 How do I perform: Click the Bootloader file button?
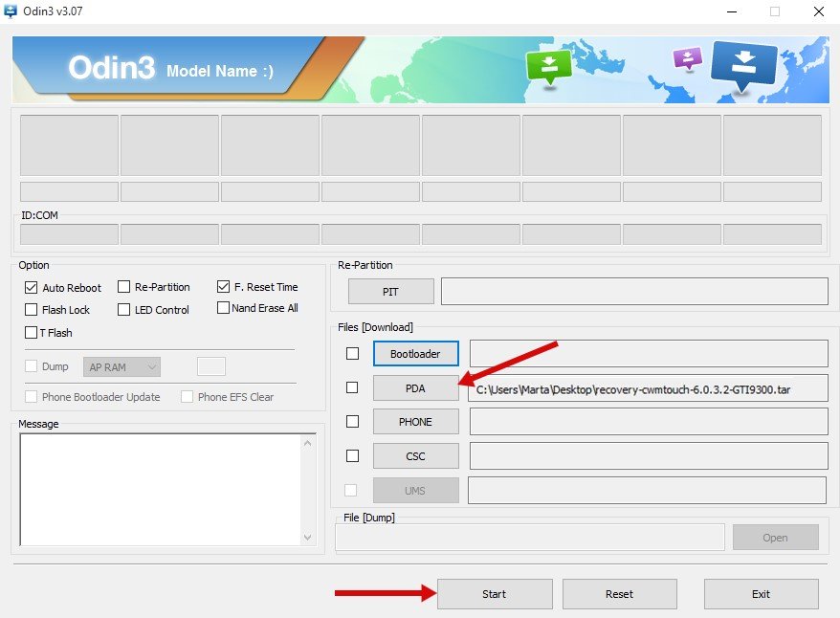point(416,353)
